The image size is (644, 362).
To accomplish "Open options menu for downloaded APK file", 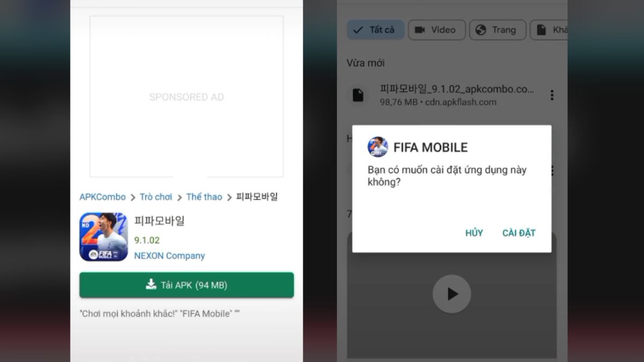I will click(x=552, y=95).
